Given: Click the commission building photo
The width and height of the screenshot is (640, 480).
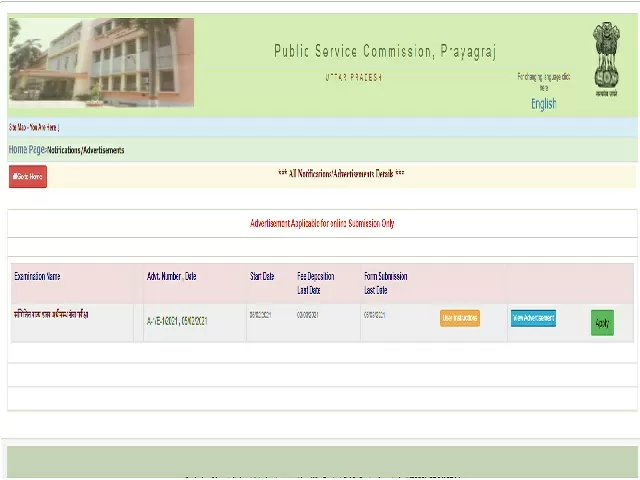Looking at the screenshot, I should [101, 62].
